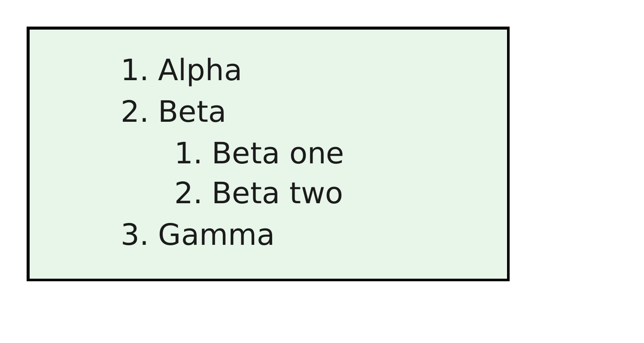Viewport: 644px width, 343px height.
Task: Select the nested "Beta one" item
Action: coord(278,153)
